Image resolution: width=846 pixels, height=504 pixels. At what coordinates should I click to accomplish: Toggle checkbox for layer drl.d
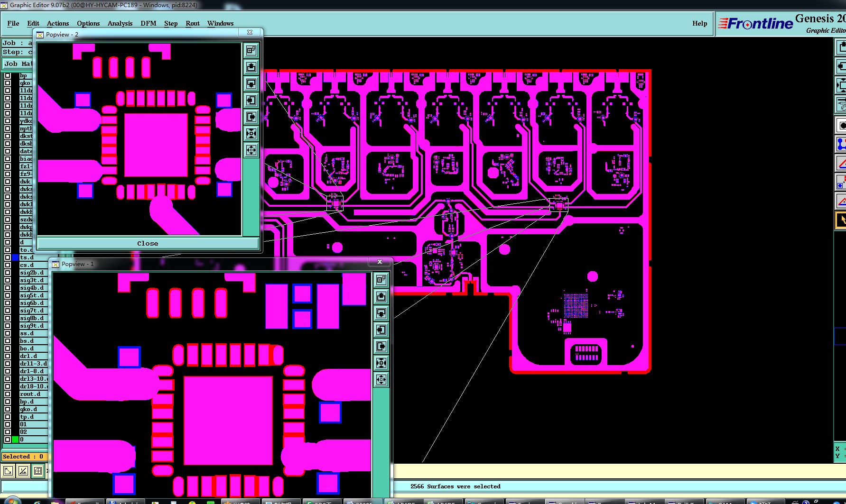[8, 356]
